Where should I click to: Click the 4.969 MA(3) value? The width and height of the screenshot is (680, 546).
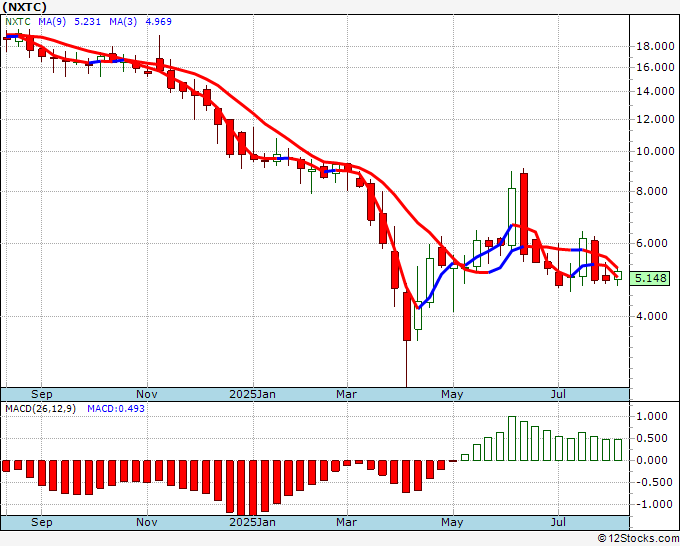tap(158, 22)
